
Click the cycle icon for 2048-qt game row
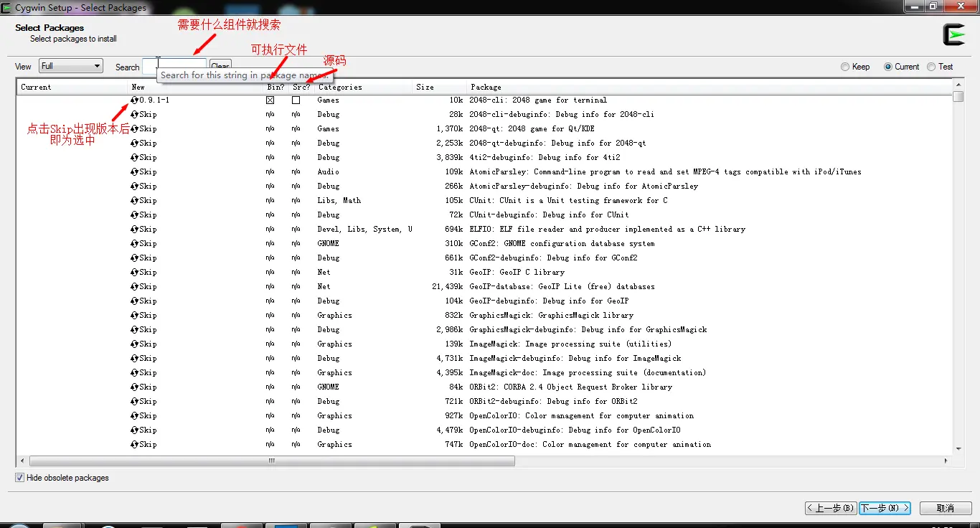click(x=134, y=128)
